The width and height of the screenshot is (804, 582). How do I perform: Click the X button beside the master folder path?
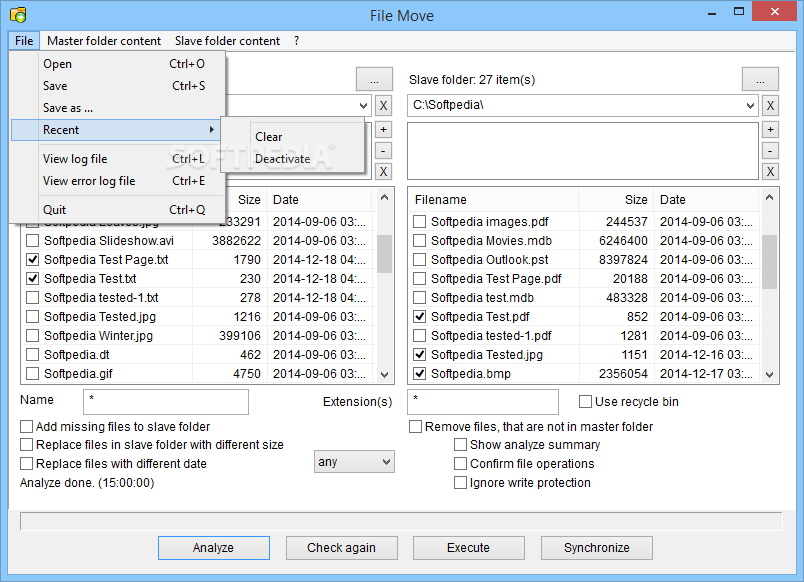point(383,106)
